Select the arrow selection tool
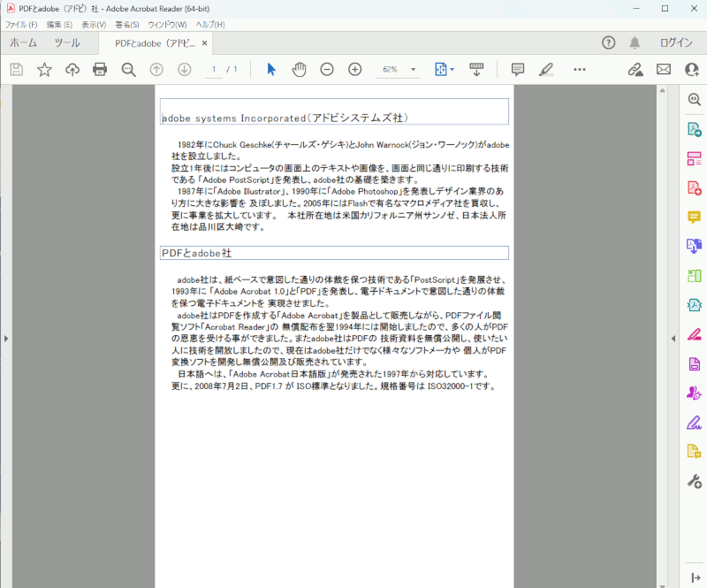The image size is (707, 588). tap(271, 70)
